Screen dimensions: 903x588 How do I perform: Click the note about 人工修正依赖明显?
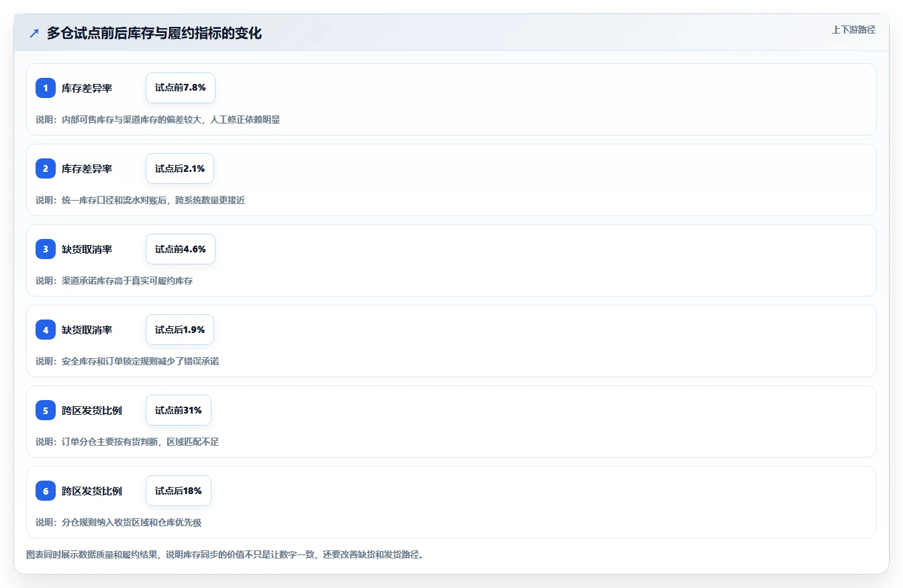(158, 119)
